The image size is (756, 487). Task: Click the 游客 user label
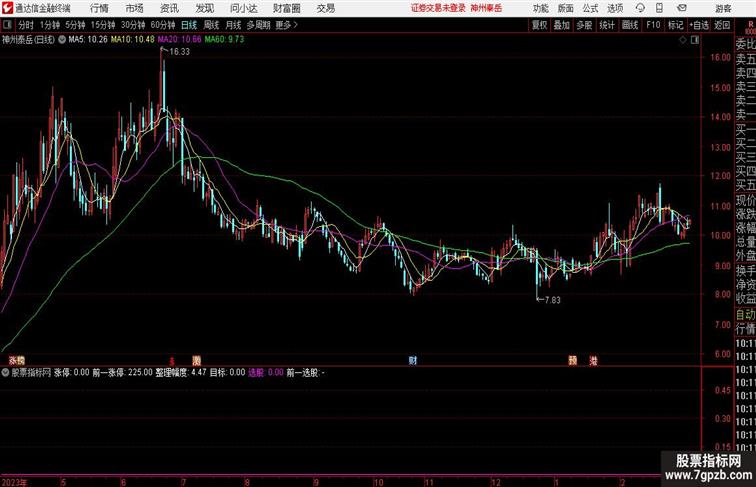[x=723, y=8]
